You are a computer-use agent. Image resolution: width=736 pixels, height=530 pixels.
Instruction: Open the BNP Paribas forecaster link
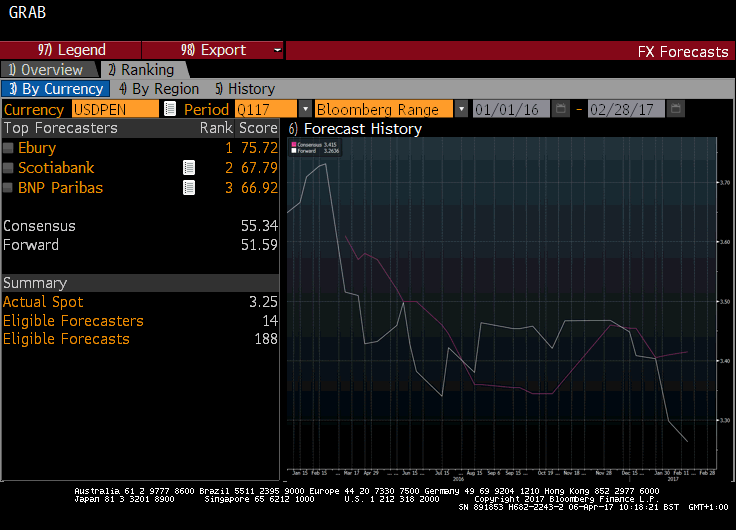61,188
